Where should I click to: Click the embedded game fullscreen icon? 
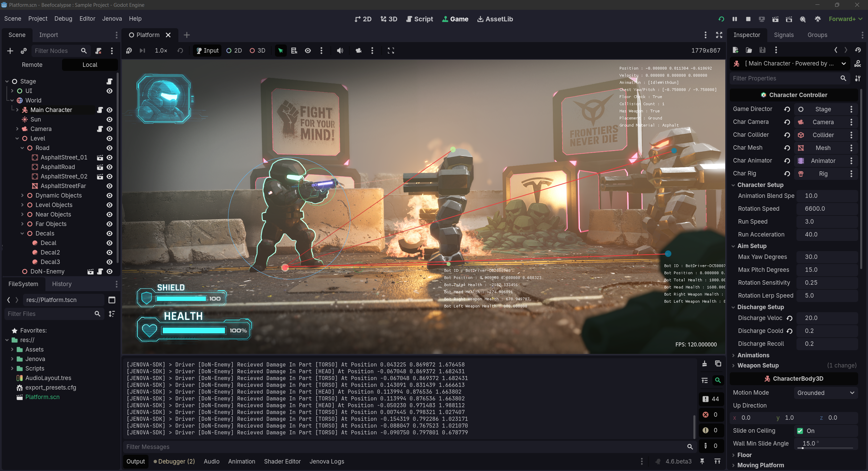point(391,51)
